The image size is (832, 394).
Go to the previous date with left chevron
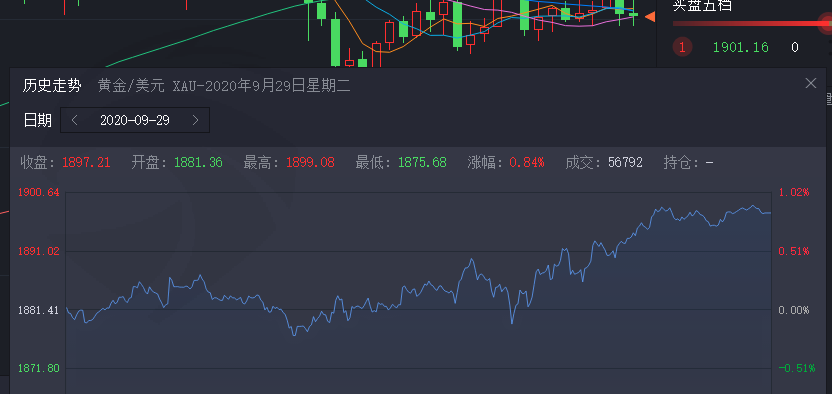coord(75,120)
